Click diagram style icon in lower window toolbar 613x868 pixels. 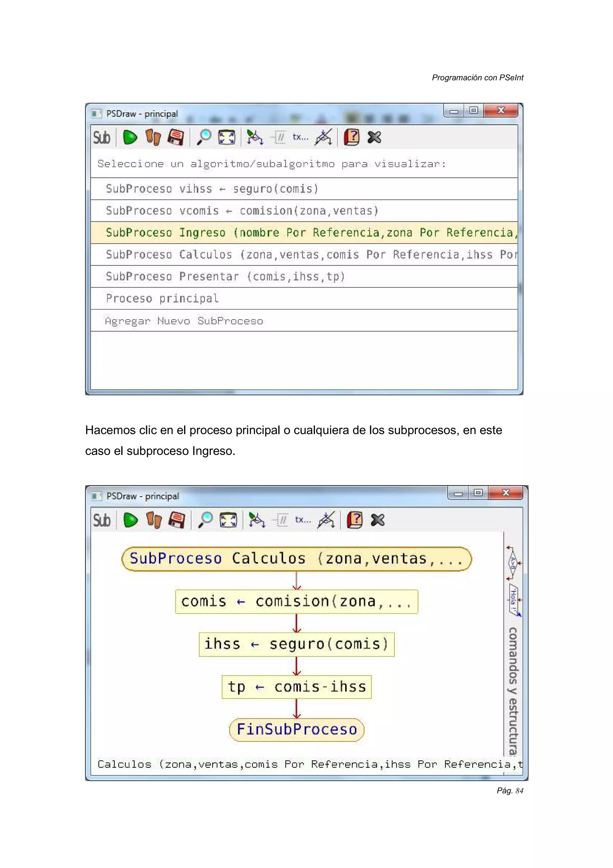(x=257, y=520)
